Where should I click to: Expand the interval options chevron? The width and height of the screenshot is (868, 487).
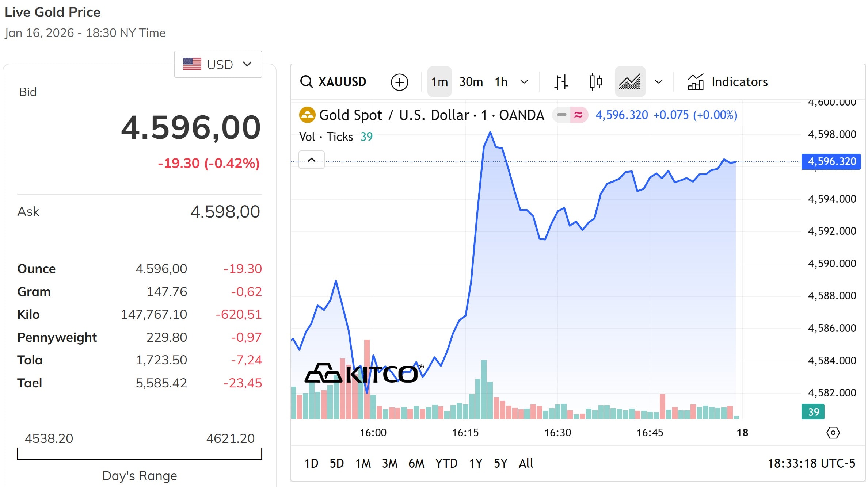coord(525,82)
